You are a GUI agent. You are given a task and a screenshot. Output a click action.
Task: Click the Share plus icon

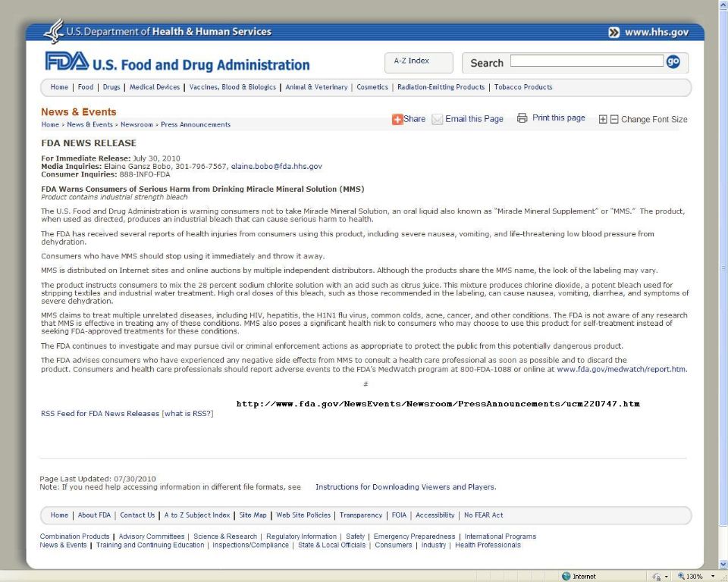coord(397,119)
